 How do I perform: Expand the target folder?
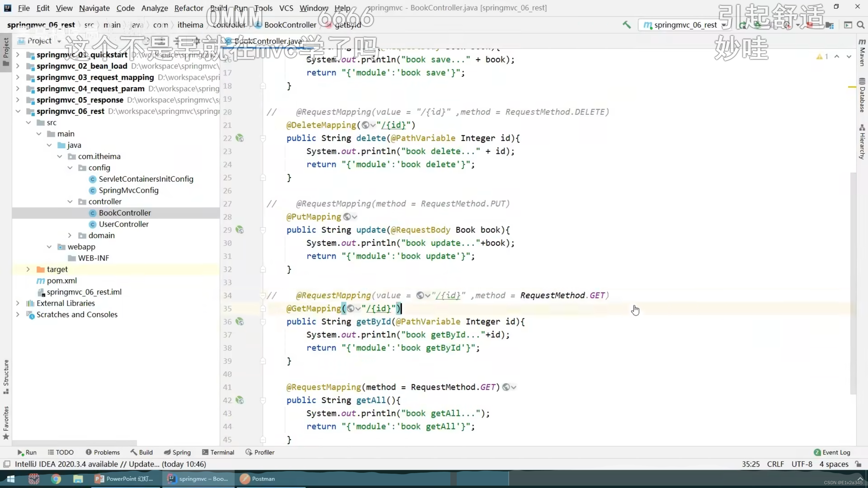point(28,269)
